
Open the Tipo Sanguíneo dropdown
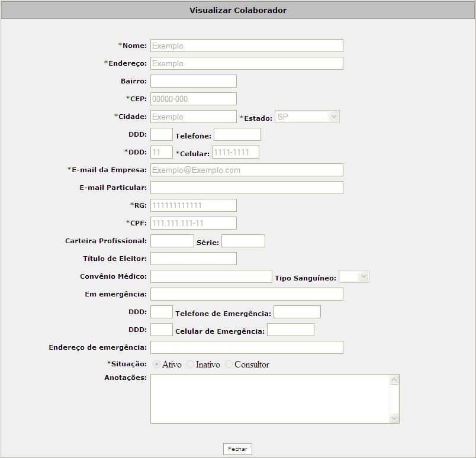coord(354,276)
